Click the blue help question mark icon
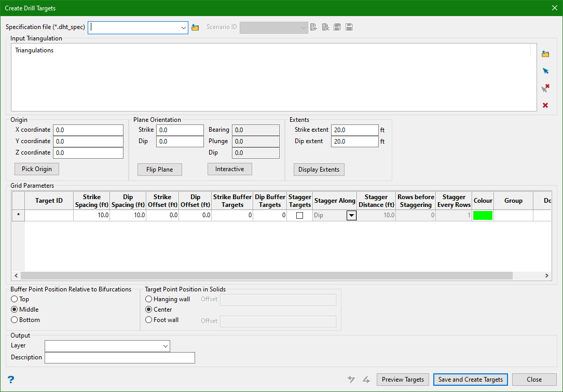Image resolution: width=563 pixels, height=392 pixels. [10, 380]
